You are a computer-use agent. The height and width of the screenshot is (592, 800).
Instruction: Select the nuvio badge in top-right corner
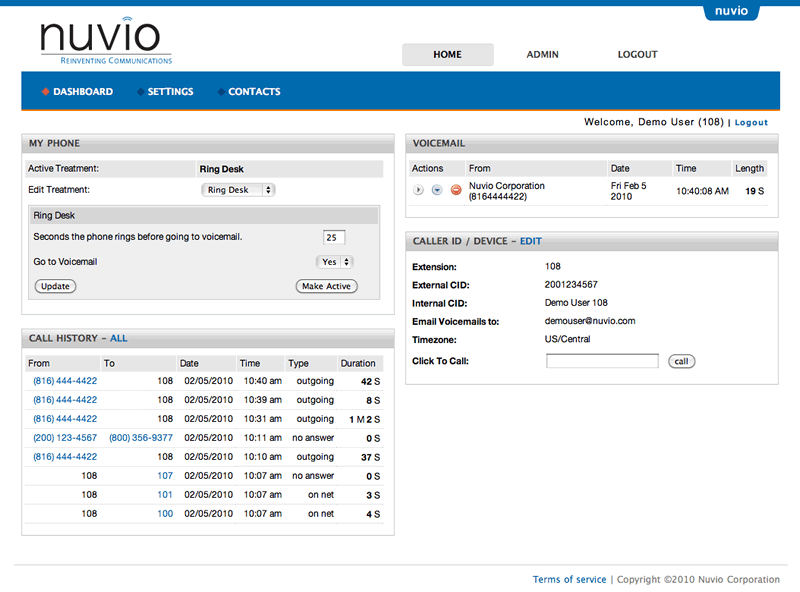point(733,11)
